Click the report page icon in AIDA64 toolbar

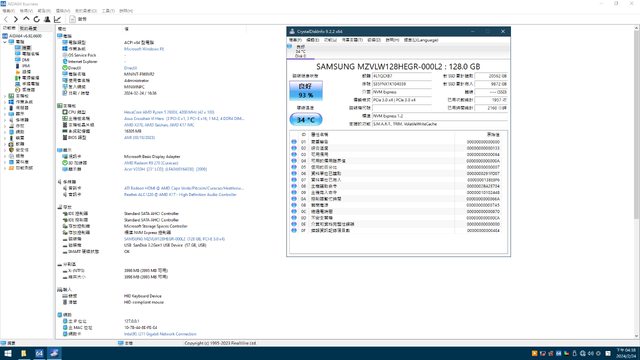point(72,19)
